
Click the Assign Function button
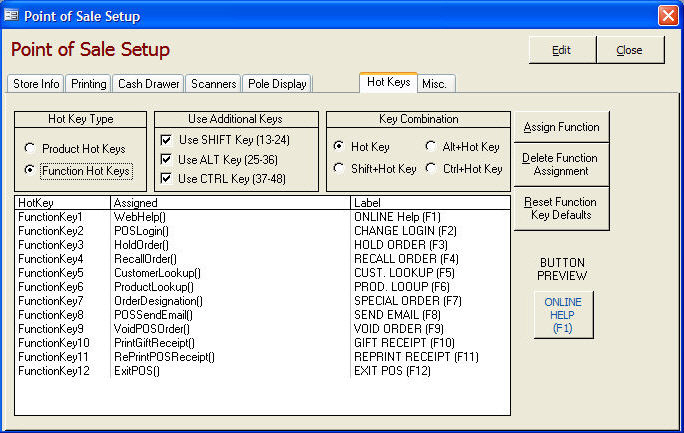pyautogui.click(x=561, y=127)
